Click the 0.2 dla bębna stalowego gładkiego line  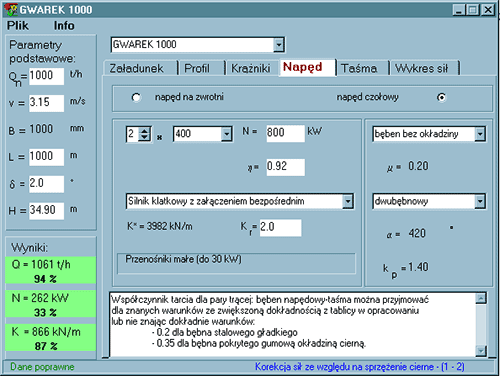click(x=225, y=332)
